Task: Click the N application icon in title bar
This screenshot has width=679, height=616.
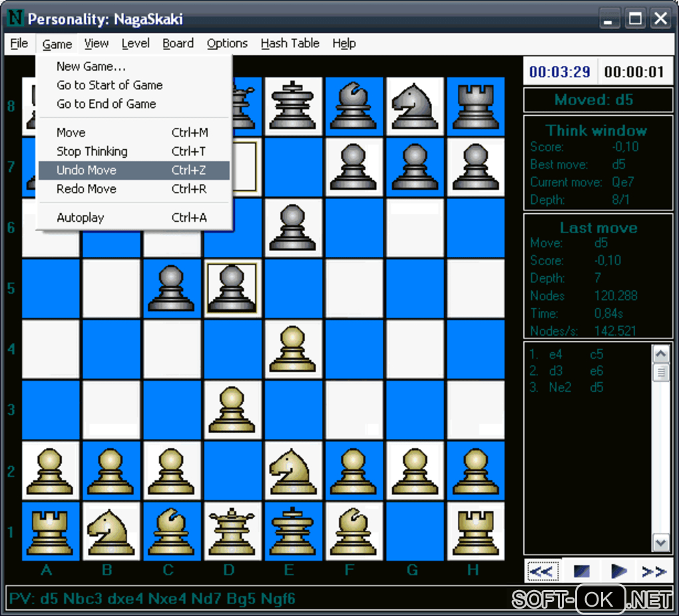Action: [x=15, y=18]
